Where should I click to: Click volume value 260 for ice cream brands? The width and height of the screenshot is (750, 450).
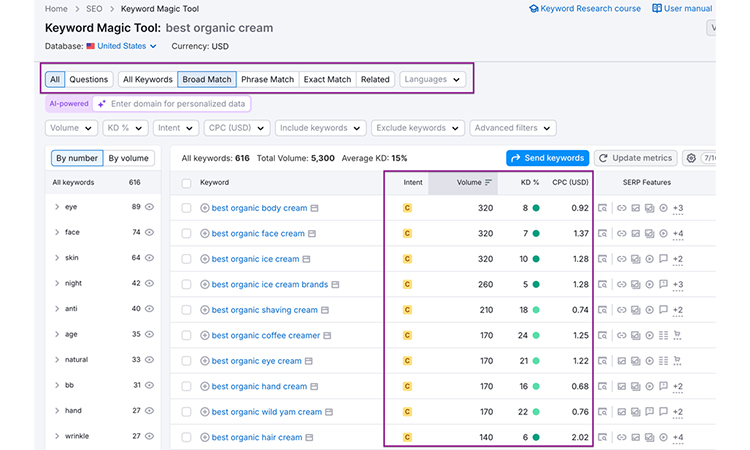click(485, 285)
